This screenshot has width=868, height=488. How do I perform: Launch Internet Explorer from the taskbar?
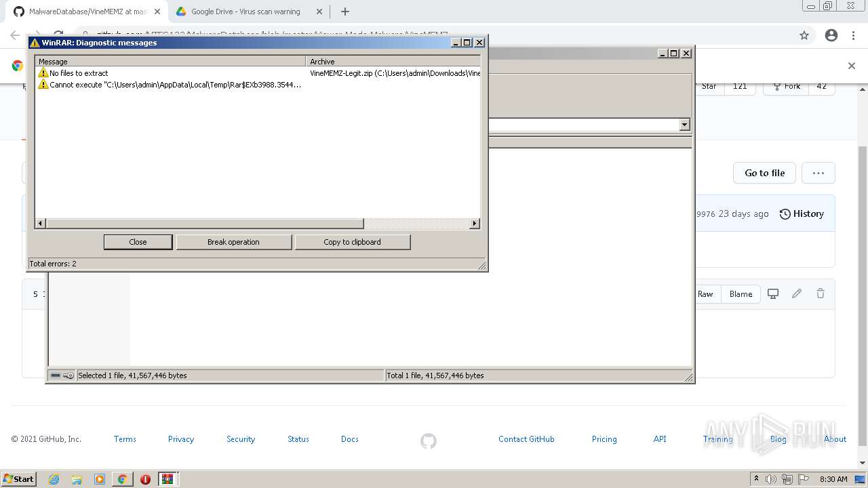tap(54, 479)
